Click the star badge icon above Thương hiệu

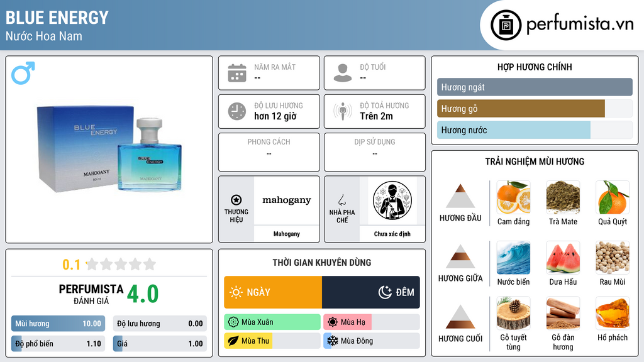pyautogui.click(x=236, y=200)
